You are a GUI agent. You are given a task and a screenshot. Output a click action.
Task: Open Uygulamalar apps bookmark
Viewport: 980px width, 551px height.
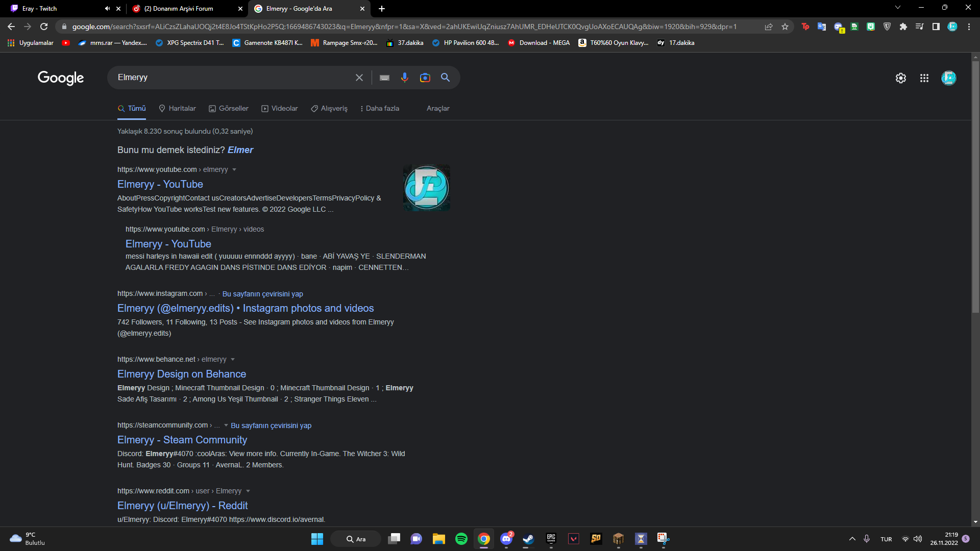tap(31, 43)
